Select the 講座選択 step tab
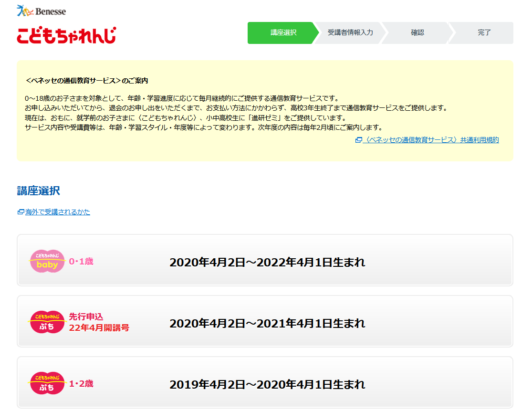 tap(283, 33)
